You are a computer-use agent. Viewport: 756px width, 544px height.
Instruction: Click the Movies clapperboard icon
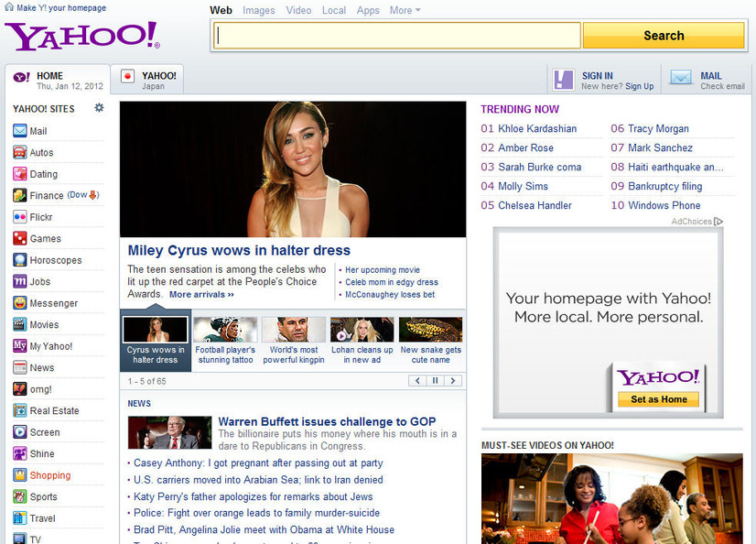pos(20,324)
